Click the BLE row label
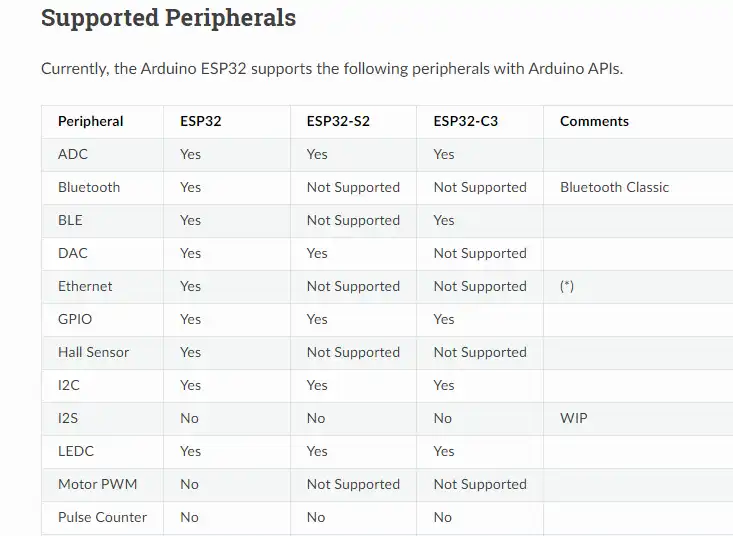Image resolution: width=733 pixels, height=536 pixels. pyautogui.click(x=70, y=220)
